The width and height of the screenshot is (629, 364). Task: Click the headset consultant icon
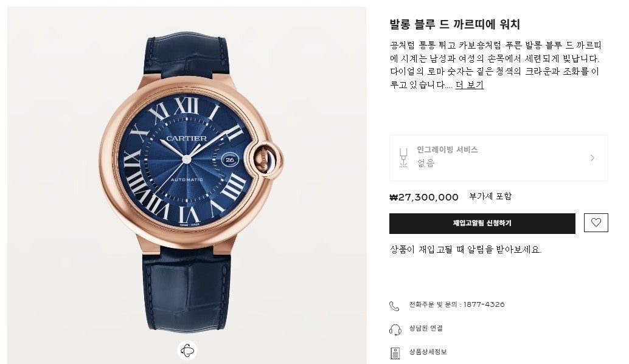point(395,329)
